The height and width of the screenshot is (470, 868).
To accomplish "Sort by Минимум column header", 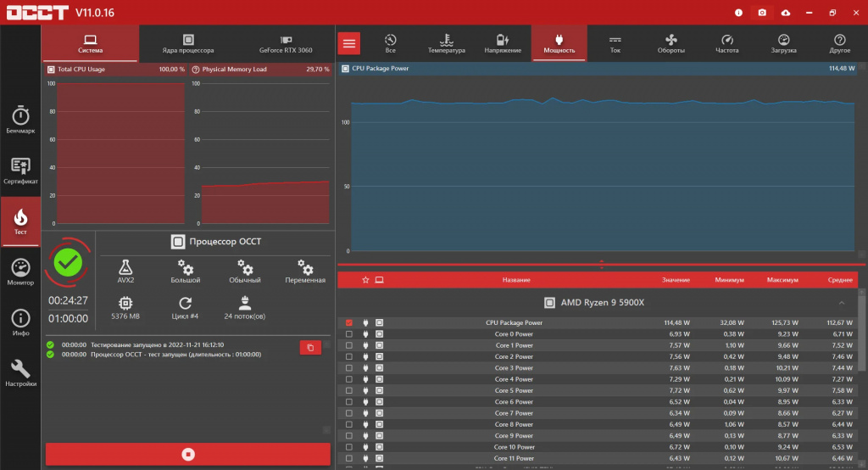I will pos(729,280).
